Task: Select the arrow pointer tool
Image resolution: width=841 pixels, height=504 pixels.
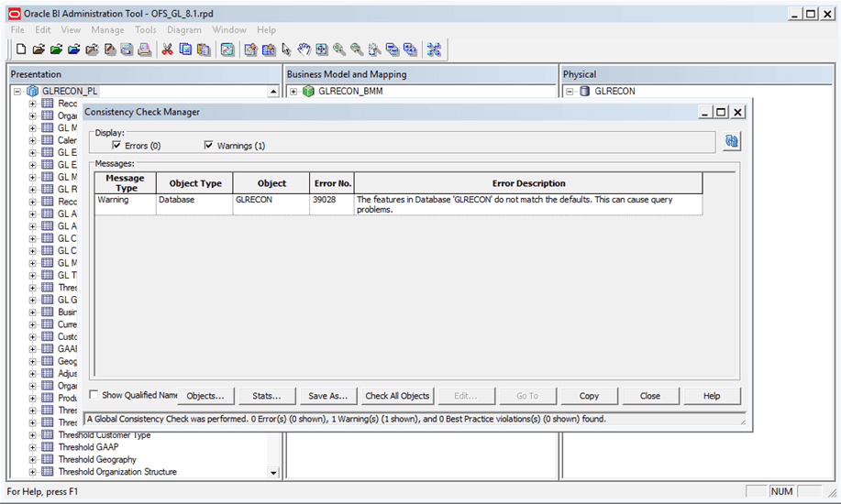Action: [286, 49]
